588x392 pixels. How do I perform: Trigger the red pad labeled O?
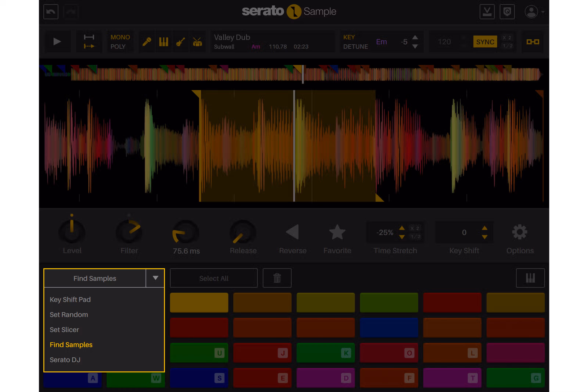click(389, 352)
